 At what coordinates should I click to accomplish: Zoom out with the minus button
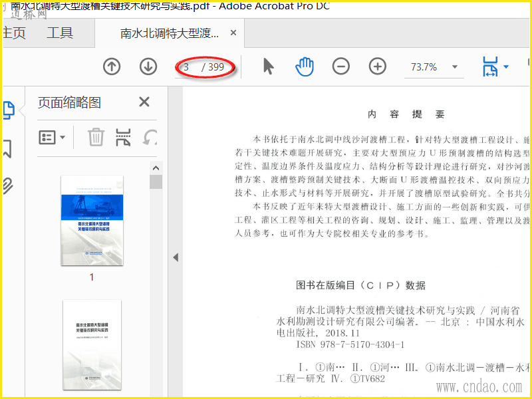click(341, 66)
